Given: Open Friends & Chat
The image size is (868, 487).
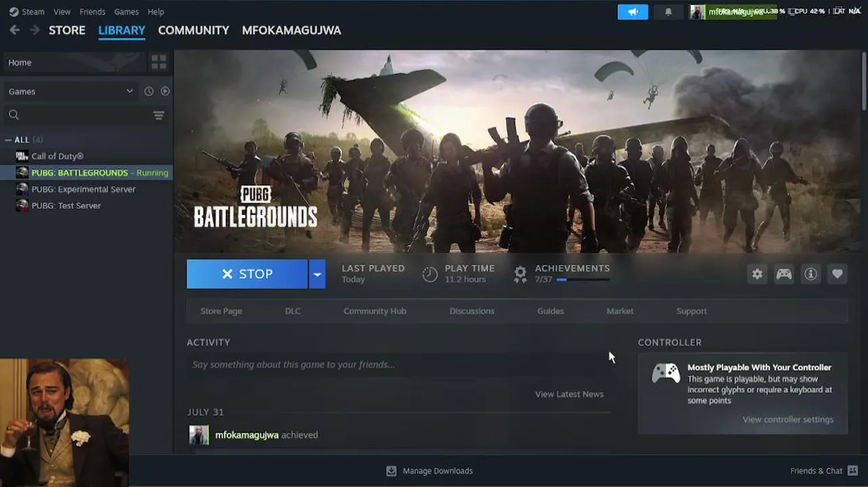Looking at the screenshot, I should (824, 471).
